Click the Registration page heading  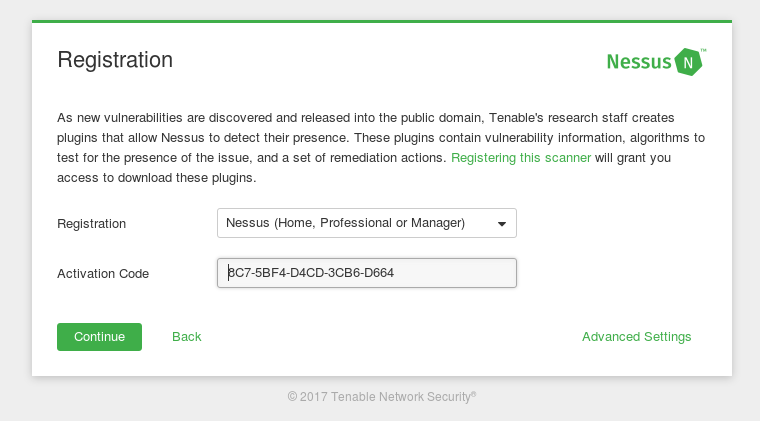coord(115,60)
